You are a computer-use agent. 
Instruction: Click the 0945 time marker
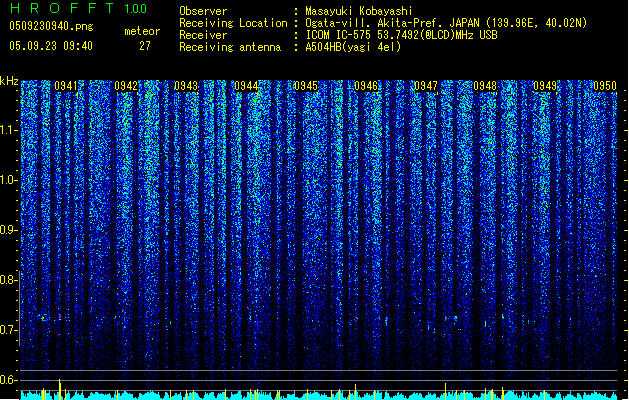click(306, 86)
